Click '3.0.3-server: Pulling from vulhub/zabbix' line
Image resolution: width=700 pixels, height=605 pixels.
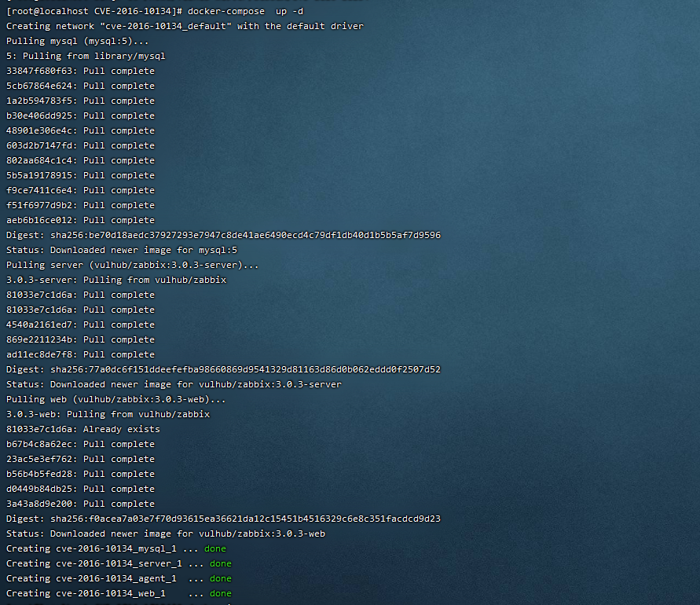click(x=116, y=280)
